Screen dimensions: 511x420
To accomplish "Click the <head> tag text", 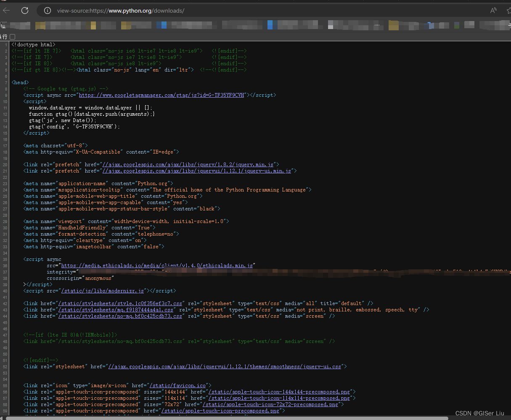I will (x=20, y=82).
